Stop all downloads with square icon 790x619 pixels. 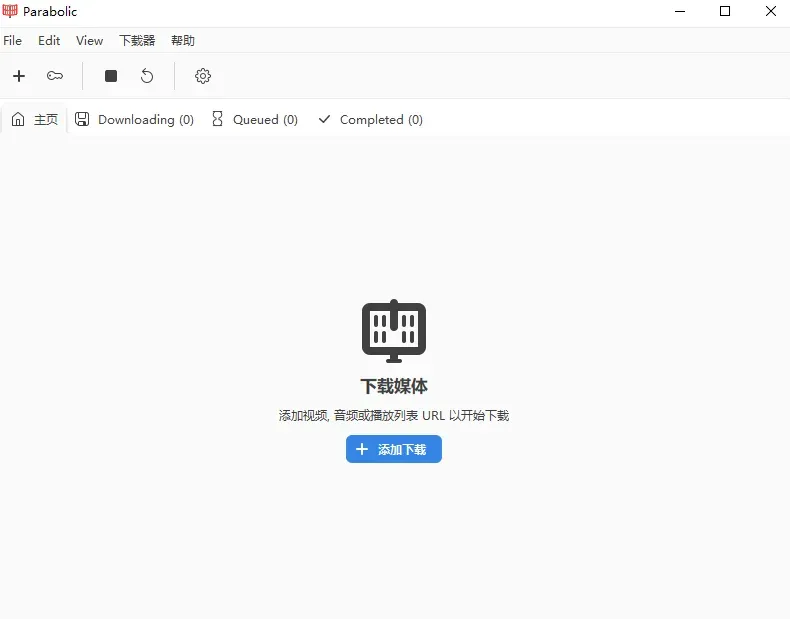[x=111, y=76]
